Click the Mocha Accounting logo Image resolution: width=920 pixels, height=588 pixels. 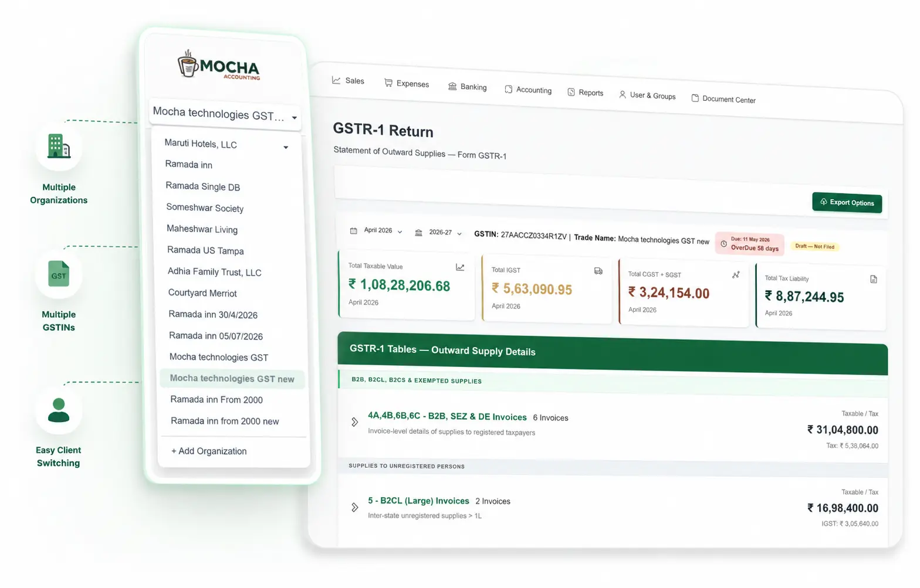coord(219,64)
